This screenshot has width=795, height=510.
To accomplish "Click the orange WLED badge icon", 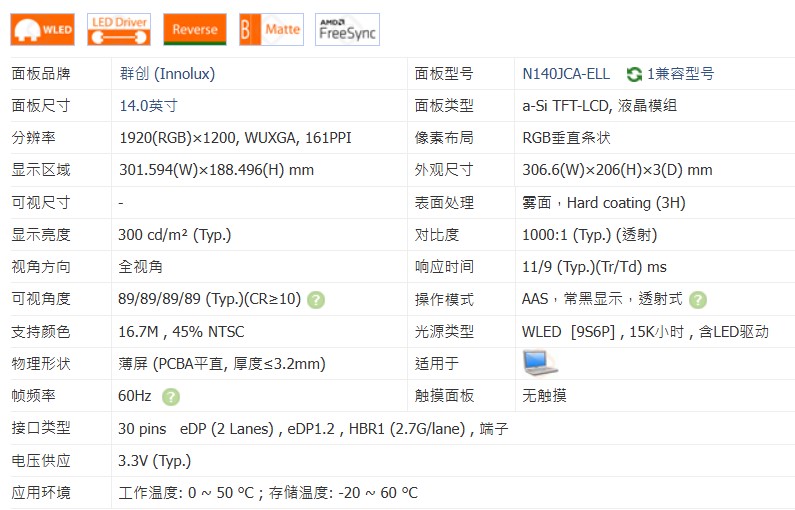I will tap(43, 30).
